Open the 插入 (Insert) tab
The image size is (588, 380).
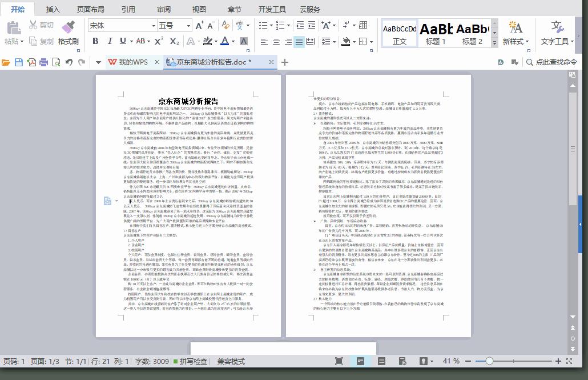tap(53, 9)
